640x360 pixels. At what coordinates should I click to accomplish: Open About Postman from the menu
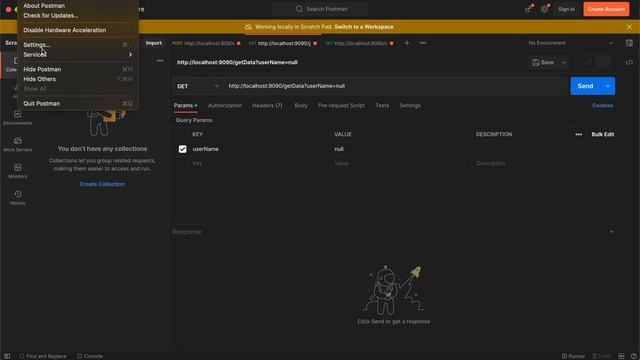pyautogui.click(x=44, y=6)
